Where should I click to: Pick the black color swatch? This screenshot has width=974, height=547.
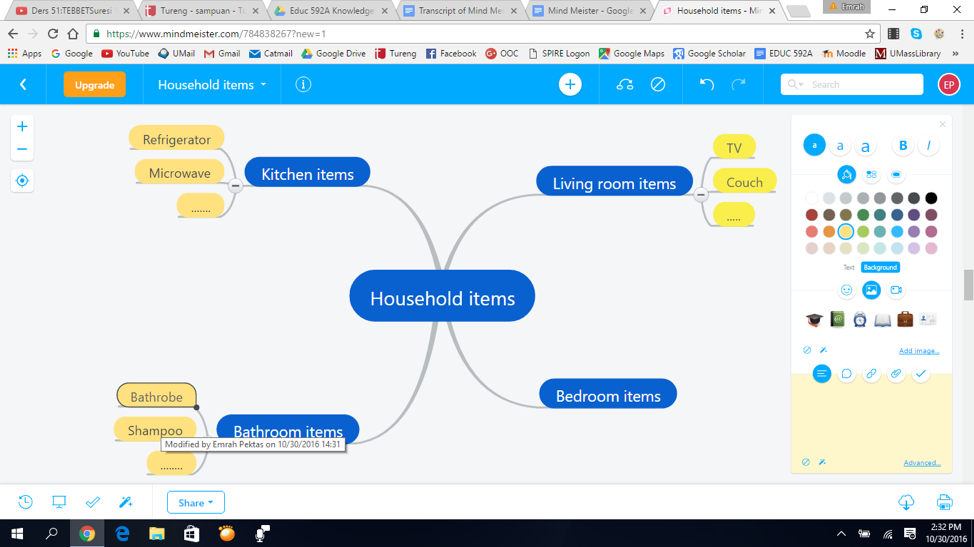pos(931,198)
